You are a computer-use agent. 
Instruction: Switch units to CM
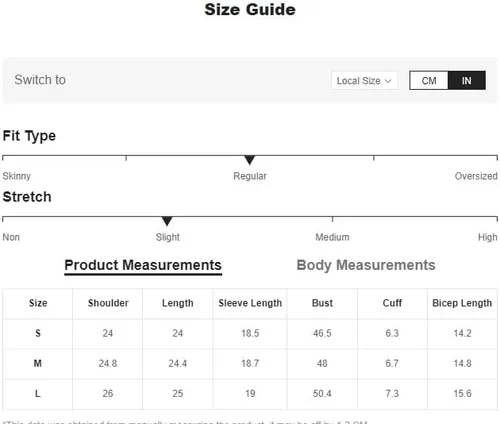pos(429,80)
